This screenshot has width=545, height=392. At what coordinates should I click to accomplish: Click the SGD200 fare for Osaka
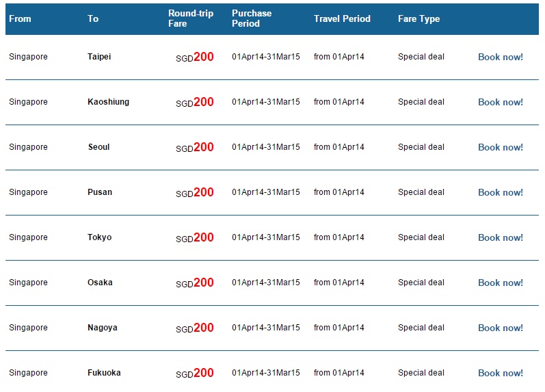[x=195, y=283]
